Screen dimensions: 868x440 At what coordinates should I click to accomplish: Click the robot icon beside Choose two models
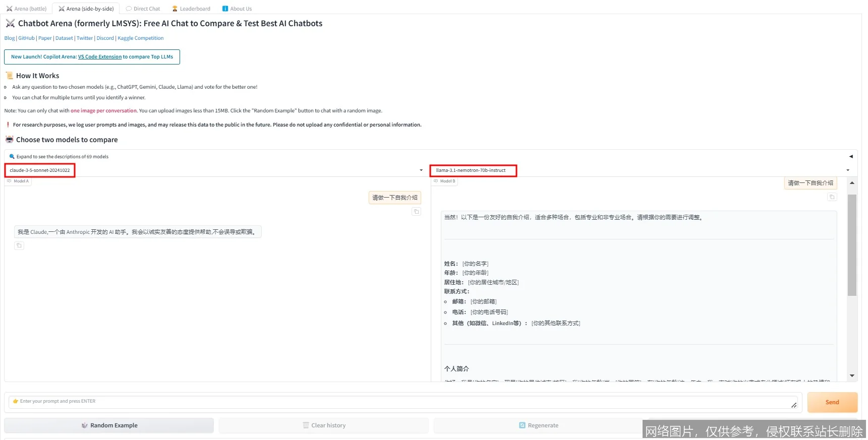[x=9, y=140]
